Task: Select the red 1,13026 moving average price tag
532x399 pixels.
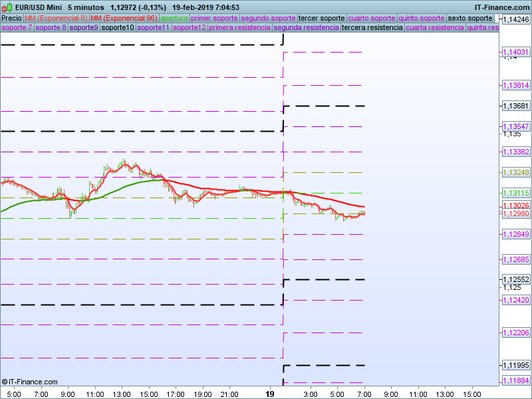Action: pyautogui.click(x=515, y=205)
